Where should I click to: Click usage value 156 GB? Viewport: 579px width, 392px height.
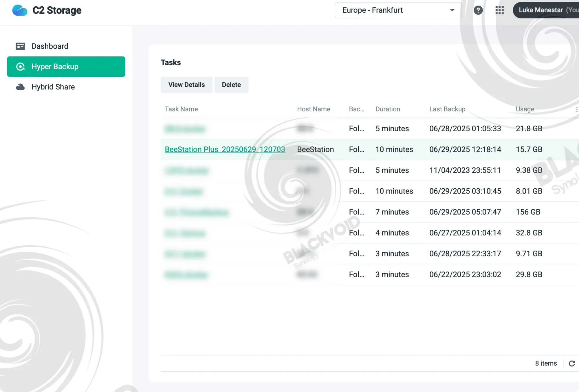point(528,212)
